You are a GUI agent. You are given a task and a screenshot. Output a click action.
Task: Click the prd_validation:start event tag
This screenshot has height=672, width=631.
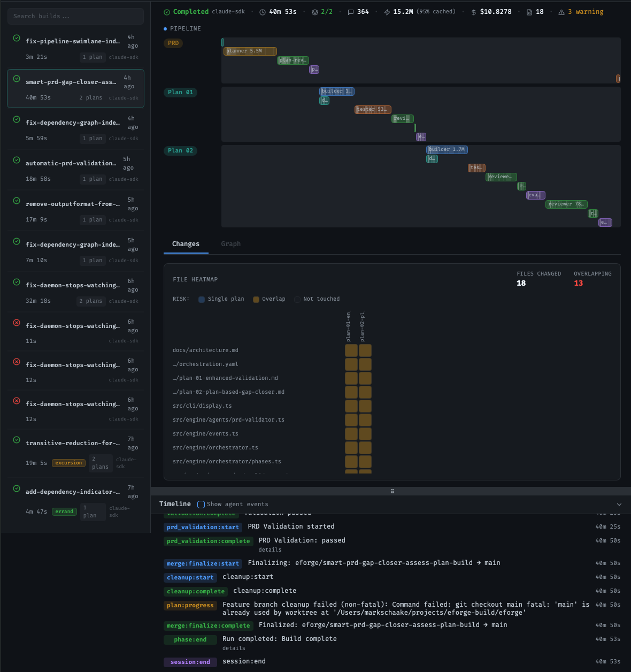pos(203,528)
